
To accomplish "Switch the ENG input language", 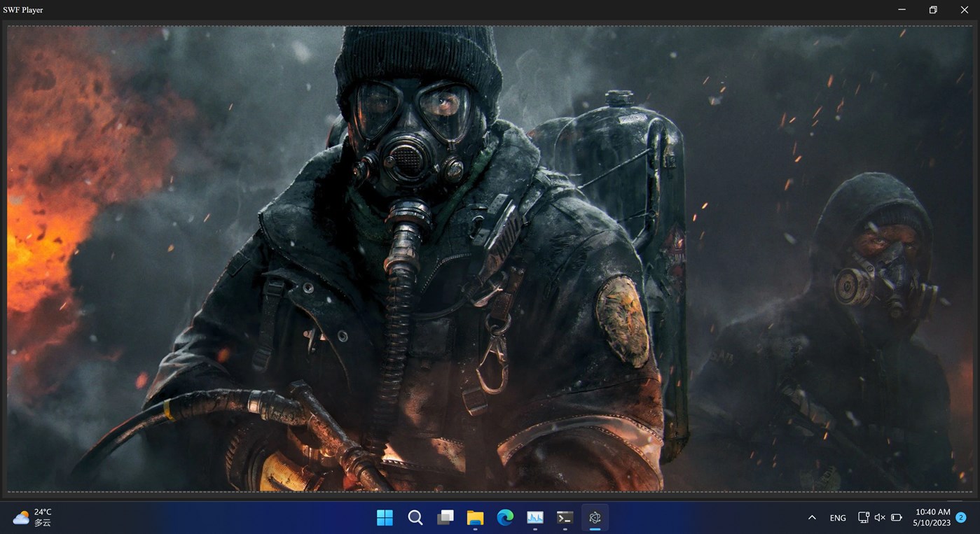I will tap(838, 517).
